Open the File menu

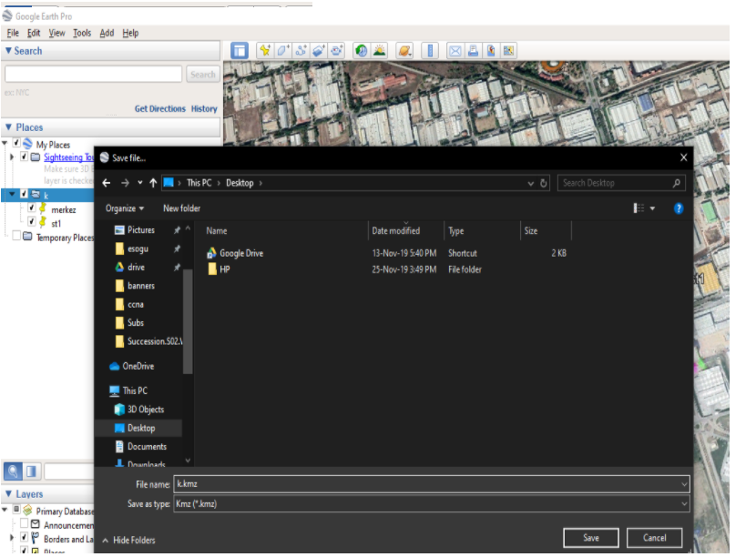13,33
